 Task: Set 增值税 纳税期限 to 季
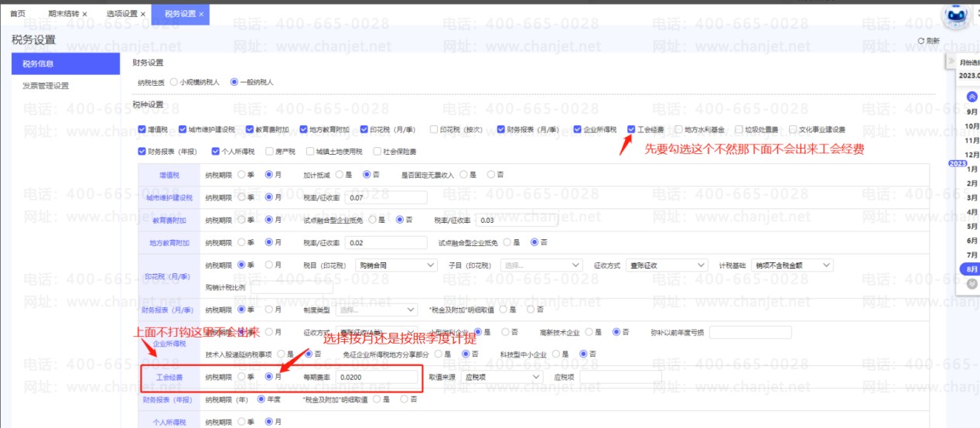point(241,175)
